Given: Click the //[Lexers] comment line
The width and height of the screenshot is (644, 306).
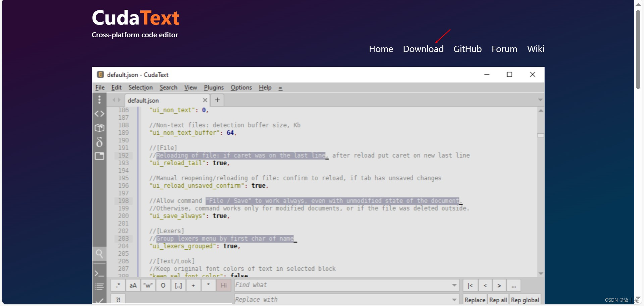Looking at the screenshot, I should tap(167, 231).
